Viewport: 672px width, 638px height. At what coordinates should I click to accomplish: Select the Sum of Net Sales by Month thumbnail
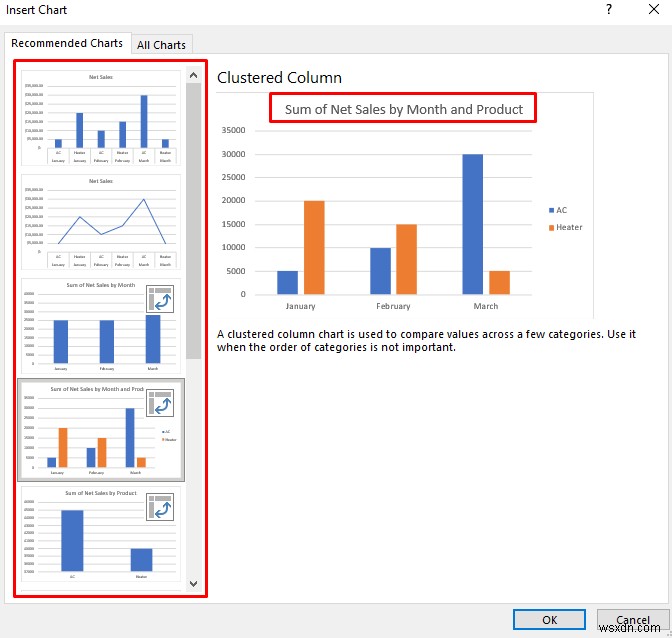[x=101, y=326]
